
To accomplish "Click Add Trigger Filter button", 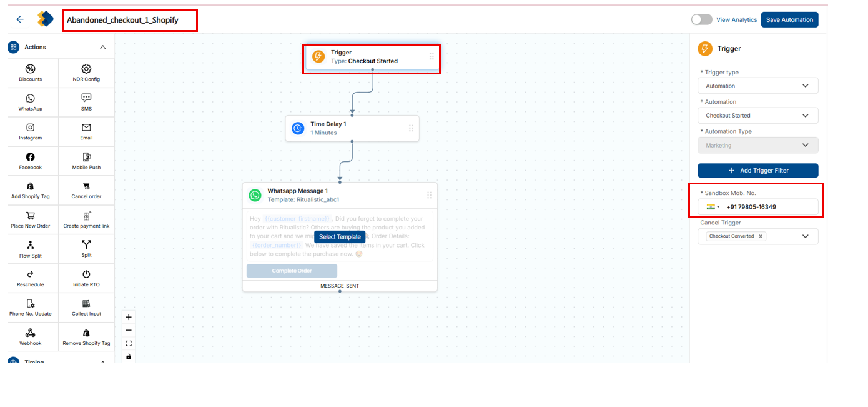I will tap(758, 171).
